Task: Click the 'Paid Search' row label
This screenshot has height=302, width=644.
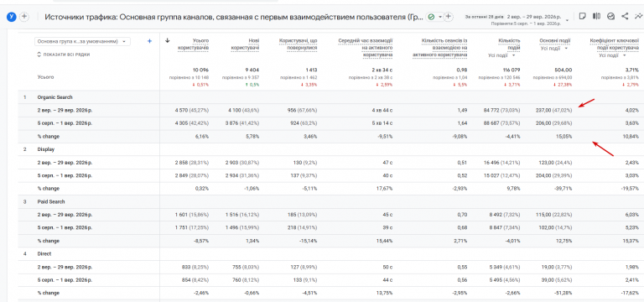Action: [51, 201]
